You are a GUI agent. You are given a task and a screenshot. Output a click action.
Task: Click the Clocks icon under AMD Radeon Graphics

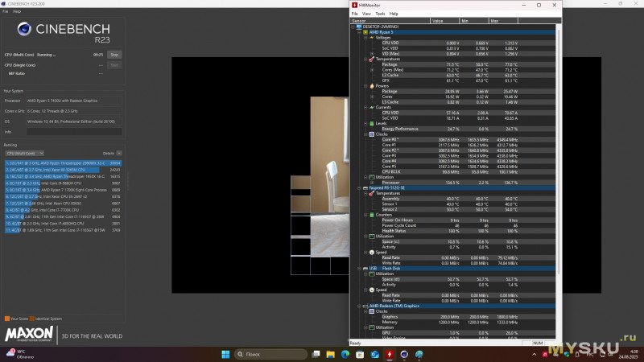coord(372,311)
